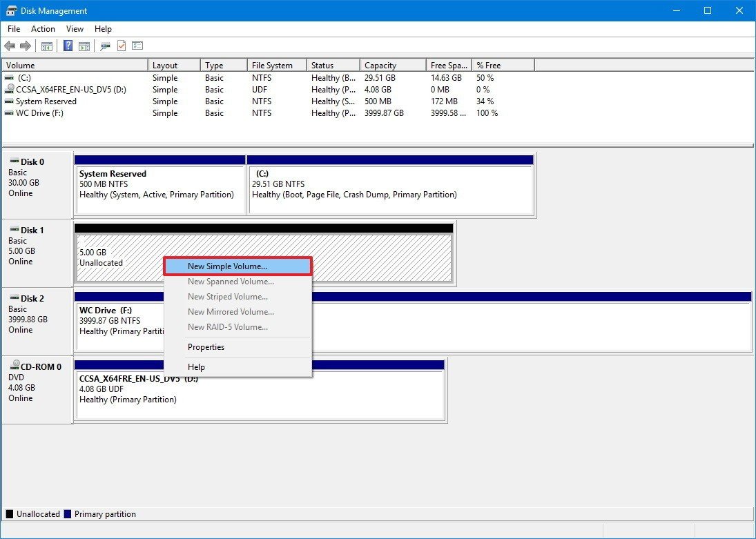Image resolution: width=756 pixels, height=539 pixels.
Task: Click the DVD label under CD-ROM 0
Action: tap(16, 377)
